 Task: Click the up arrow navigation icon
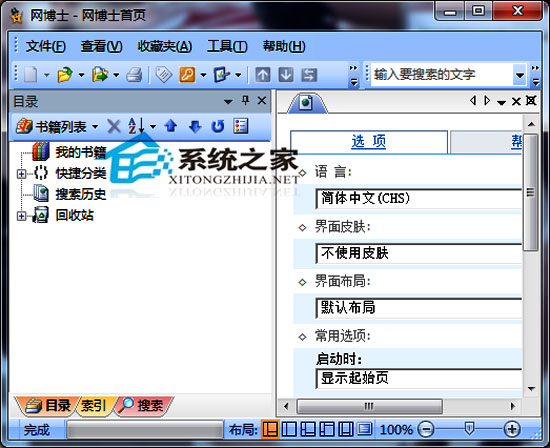(x=263, y=75)
